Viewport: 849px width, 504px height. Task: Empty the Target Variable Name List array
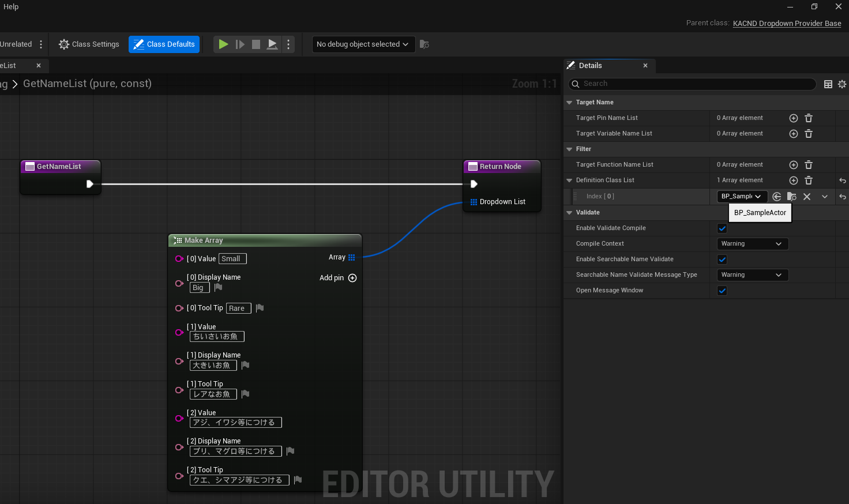(x=809, y=134)
